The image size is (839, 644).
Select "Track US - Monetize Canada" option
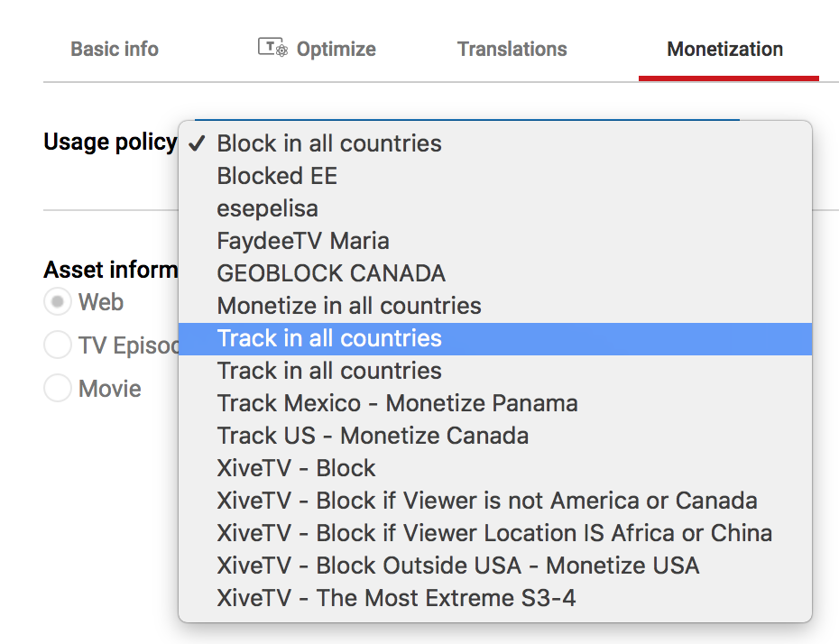click(373, 436)
